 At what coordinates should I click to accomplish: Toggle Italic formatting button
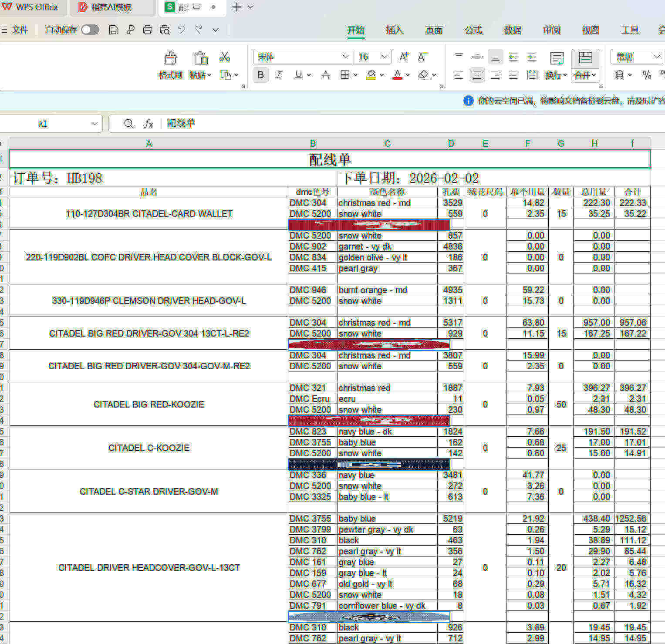point(279,75)
